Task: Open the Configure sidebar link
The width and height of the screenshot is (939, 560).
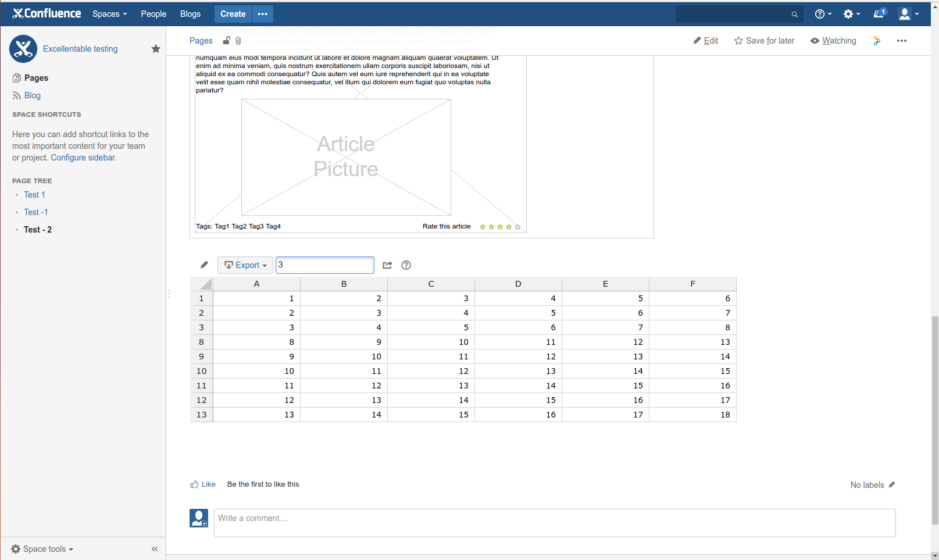Action: pyautogui.click(x=82, y=157)
